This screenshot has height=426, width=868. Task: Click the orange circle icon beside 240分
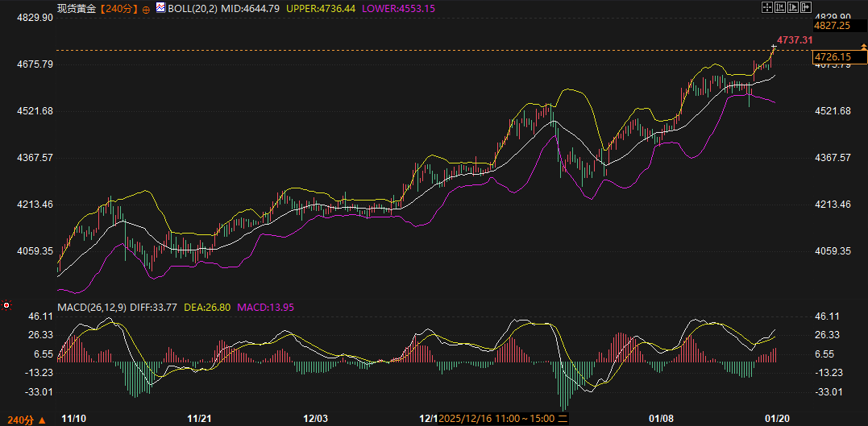(145, 9)
